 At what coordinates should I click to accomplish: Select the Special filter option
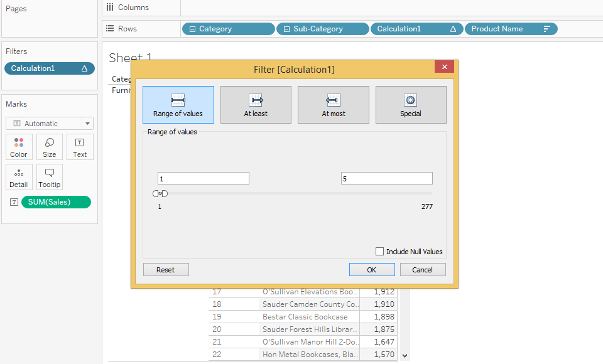point(411,105)
